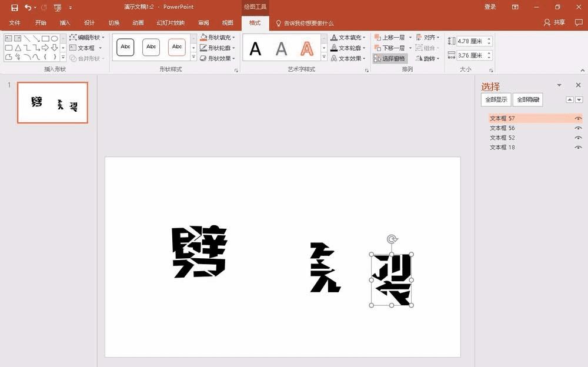Select slide 1 thumbnail
Screen dimensions: 588x367
pyautogui.click(x=52, y=102)
